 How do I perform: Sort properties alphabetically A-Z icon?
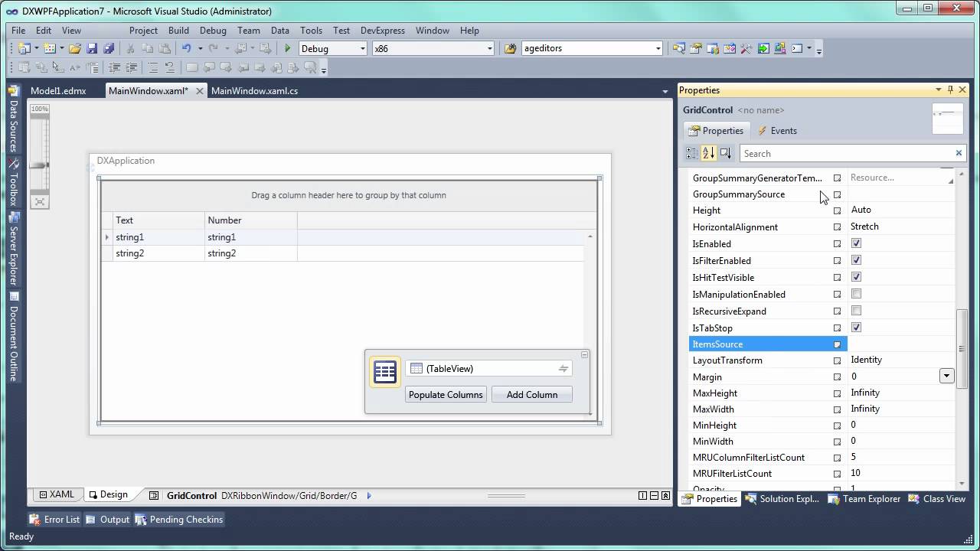(x=709, y=153)
